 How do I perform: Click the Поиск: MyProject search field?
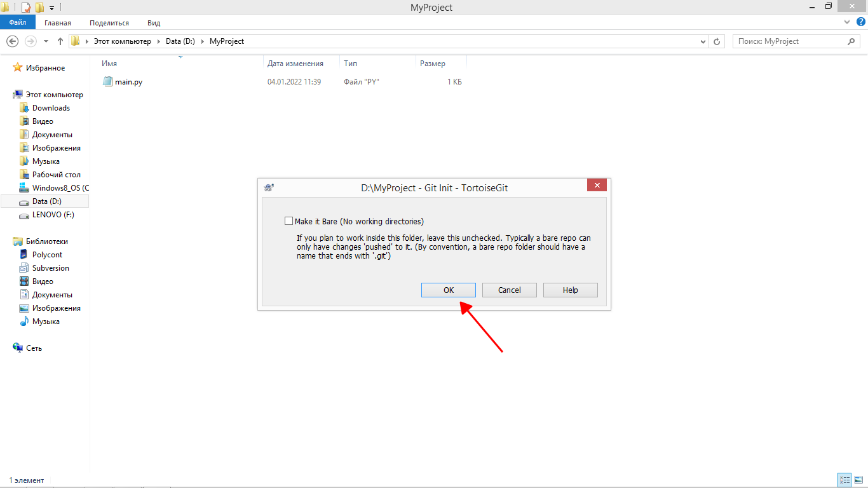coord(790,41)
